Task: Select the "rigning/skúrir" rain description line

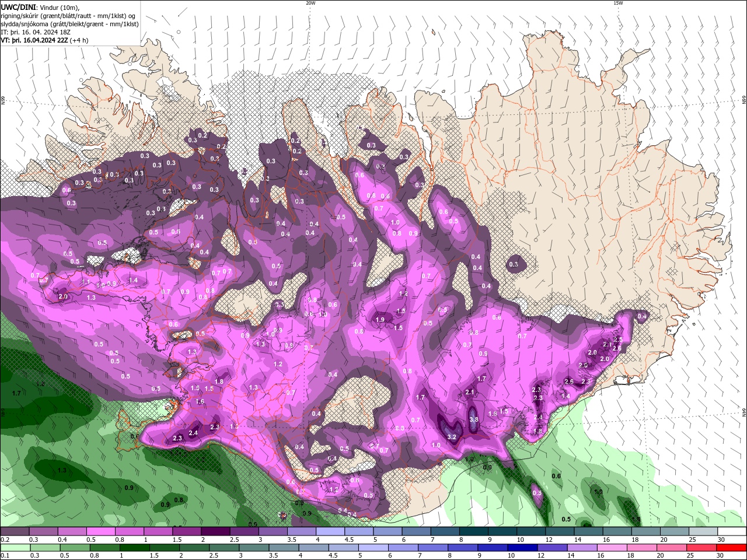Action: click(x=68, y=15)
